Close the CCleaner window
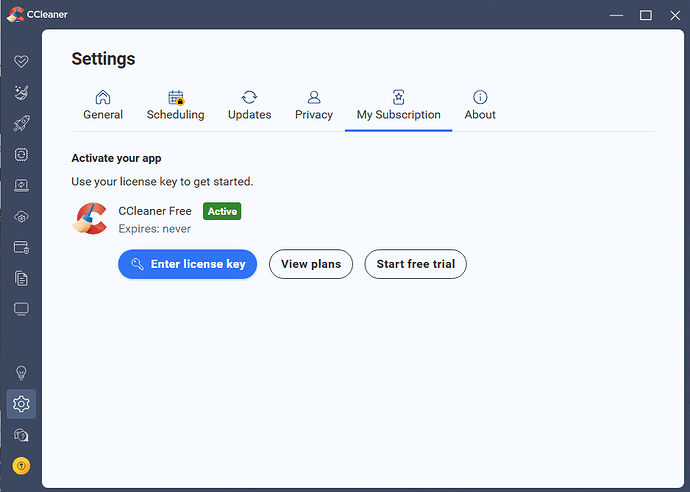This screenshot has height=492, width=690. (675, 15)
